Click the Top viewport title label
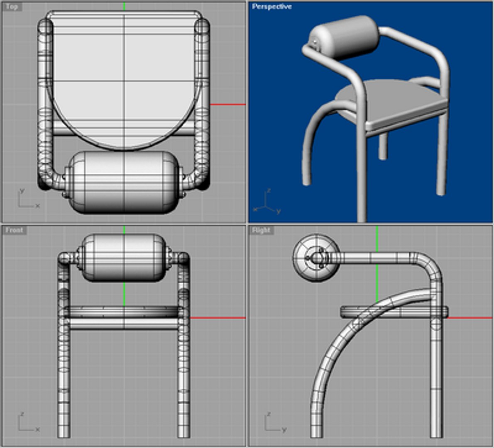 [12, 7]
